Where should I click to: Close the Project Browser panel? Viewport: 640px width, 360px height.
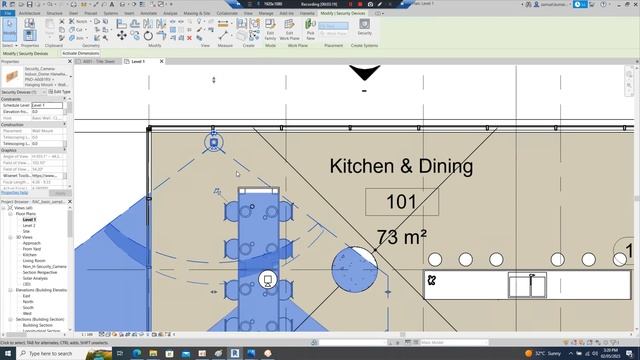[69, 202]
